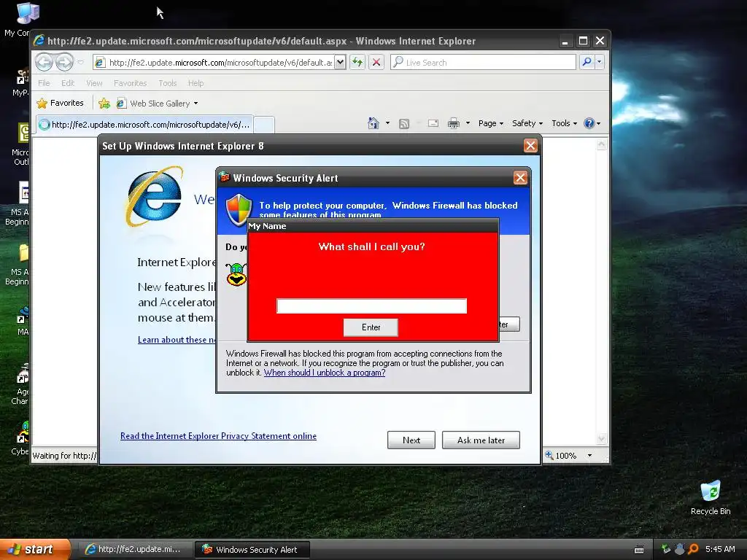This screenshot has width=747, height=560.
Task: Select the fe2.update.microsoft.com browser tab
Action: click(x=144, y=124)
